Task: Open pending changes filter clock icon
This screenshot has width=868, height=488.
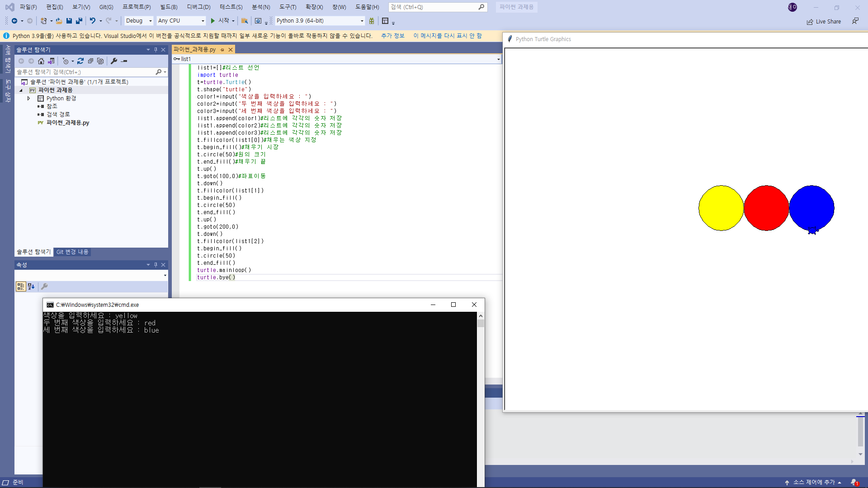Action: (x=66, y=61)
